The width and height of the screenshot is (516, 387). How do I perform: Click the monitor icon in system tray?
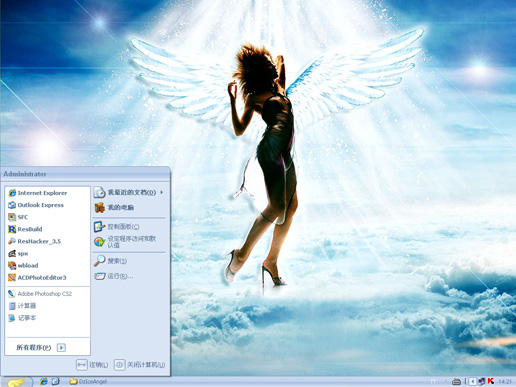[x=481, y=382]
